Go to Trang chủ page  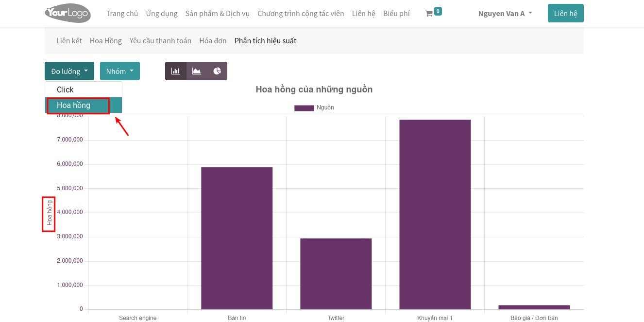coord(122,14)
